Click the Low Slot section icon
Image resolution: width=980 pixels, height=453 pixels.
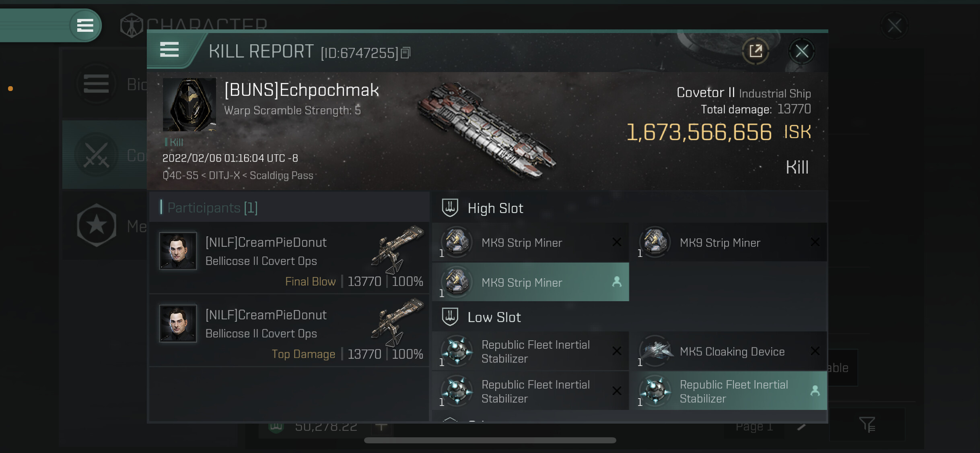(450, 317)
